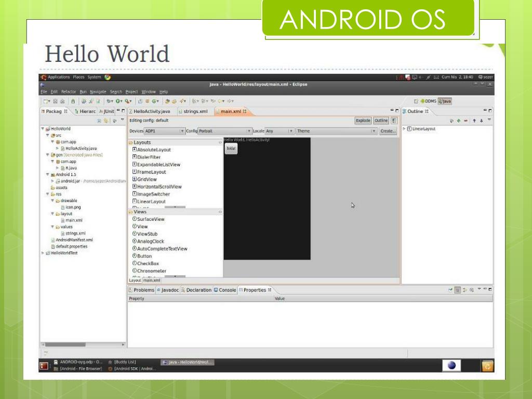
Task: Open the DDMS perspective
Action: point(428,101)
